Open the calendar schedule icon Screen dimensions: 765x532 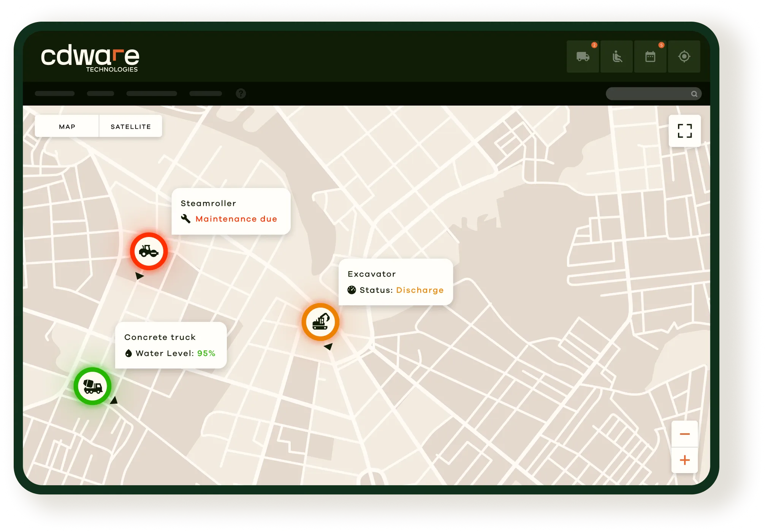tap(650, 57)
